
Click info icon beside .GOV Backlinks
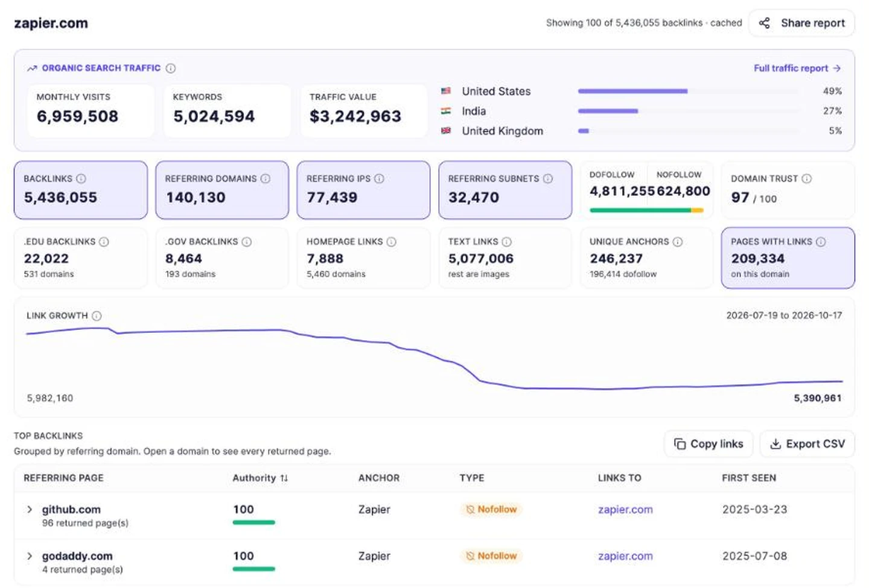pyautogui.click(x=246, y=241)
